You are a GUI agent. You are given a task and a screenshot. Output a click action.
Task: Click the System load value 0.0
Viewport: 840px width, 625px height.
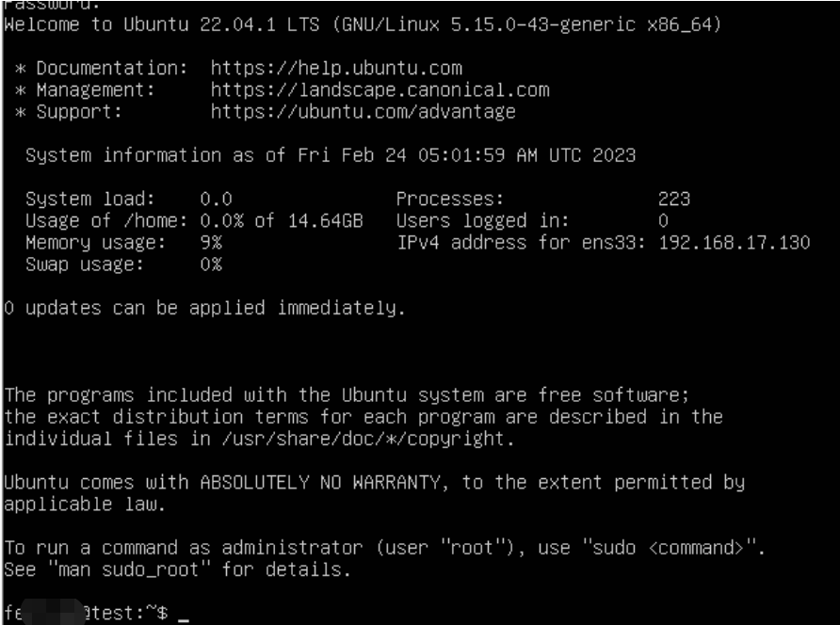216,200
